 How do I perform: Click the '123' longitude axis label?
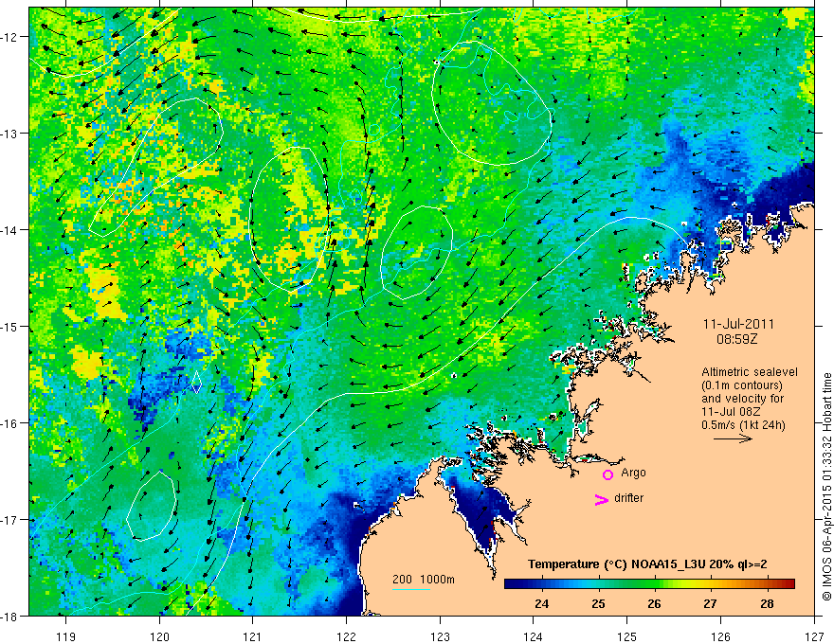point(440,636)
